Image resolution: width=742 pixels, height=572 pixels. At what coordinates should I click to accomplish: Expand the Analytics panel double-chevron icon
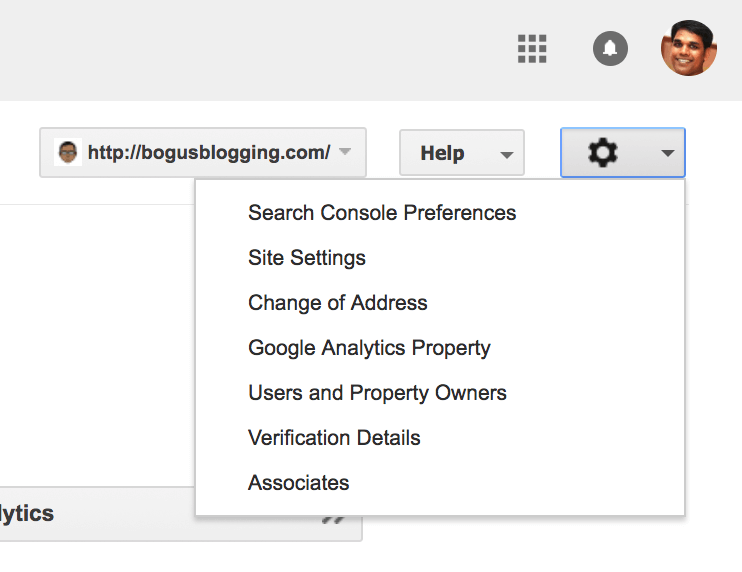click(333, 518)
